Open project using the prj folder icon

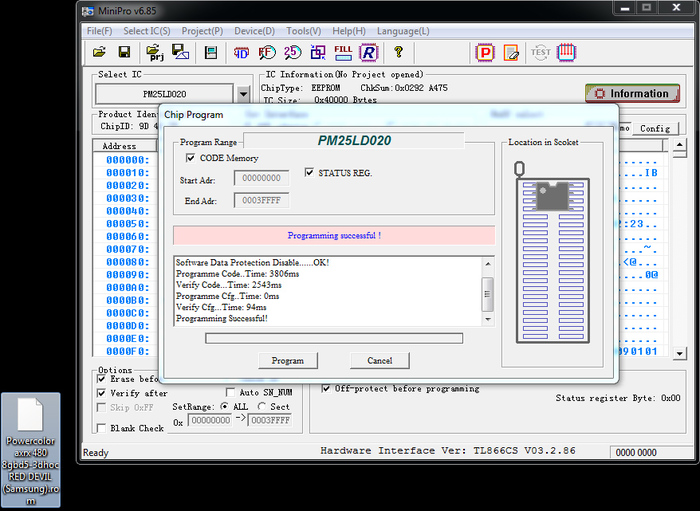point(155,53)
